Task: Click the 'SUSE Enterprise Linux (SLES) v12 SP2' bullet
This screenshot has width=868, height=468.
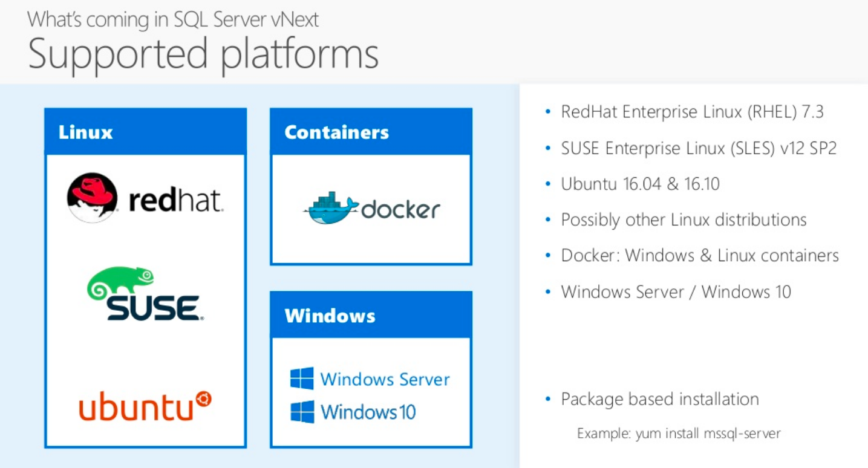Action: pos(699,148)
